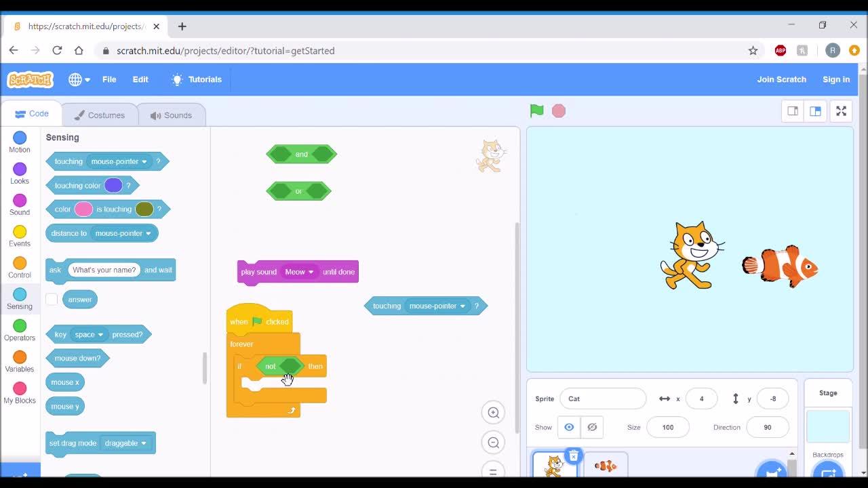Open the Control block category
868x488 pixels.
(20, 268)
